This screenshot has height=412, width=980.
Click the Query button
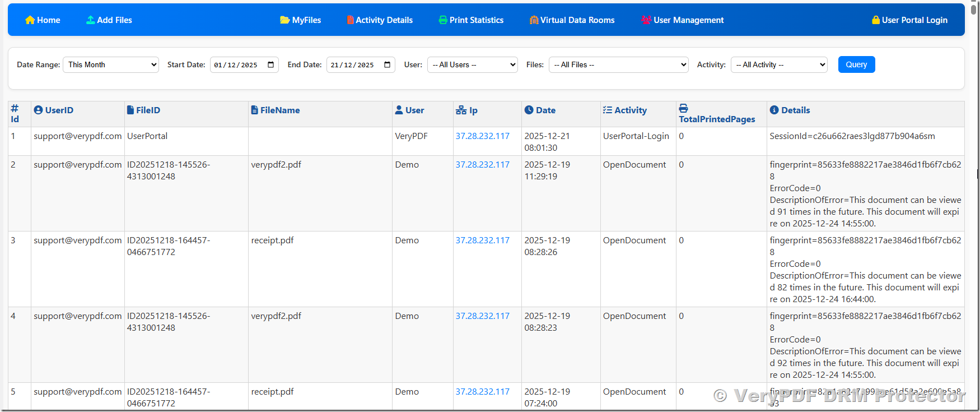point(856,64)
